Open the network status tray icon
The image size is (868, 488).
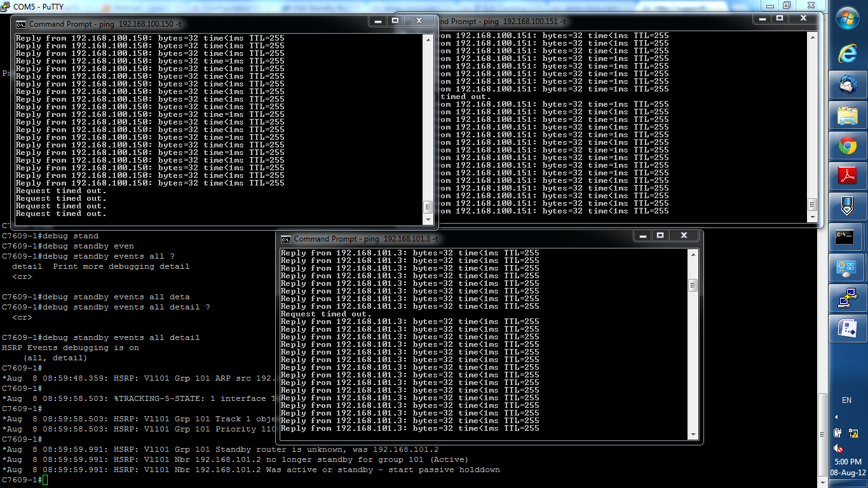853,433
